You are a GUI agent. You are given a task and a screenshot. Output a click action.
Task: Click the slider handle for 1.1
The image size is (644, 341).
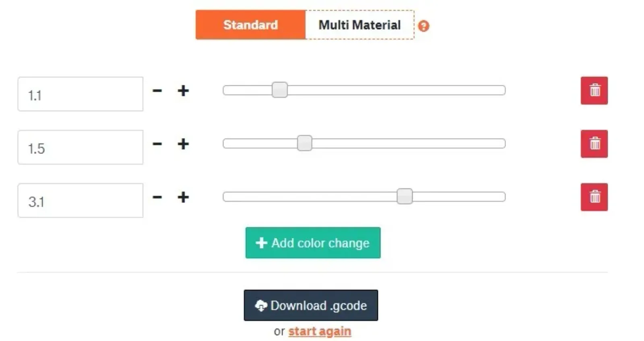point(280,90)
